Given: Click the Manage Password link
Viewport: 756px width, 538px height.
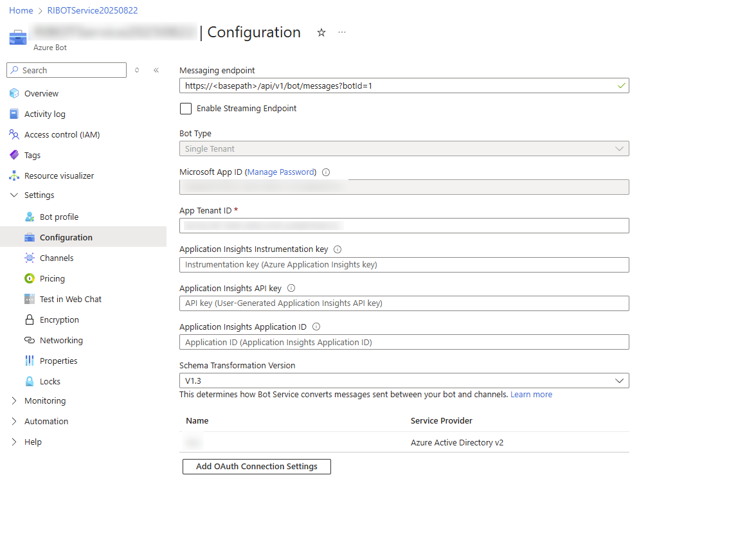Looking at the screenshot, I should pyautogui.click(x=282, y=172).
